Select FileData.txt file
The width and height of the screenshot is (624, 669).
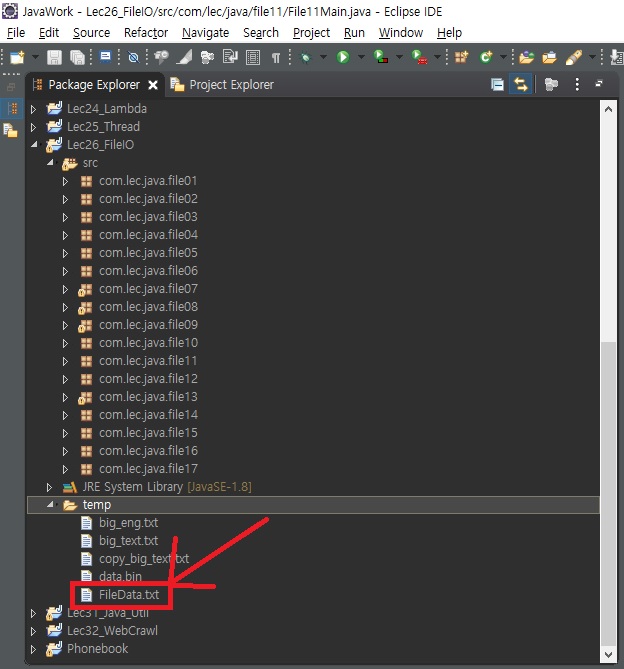128,595
